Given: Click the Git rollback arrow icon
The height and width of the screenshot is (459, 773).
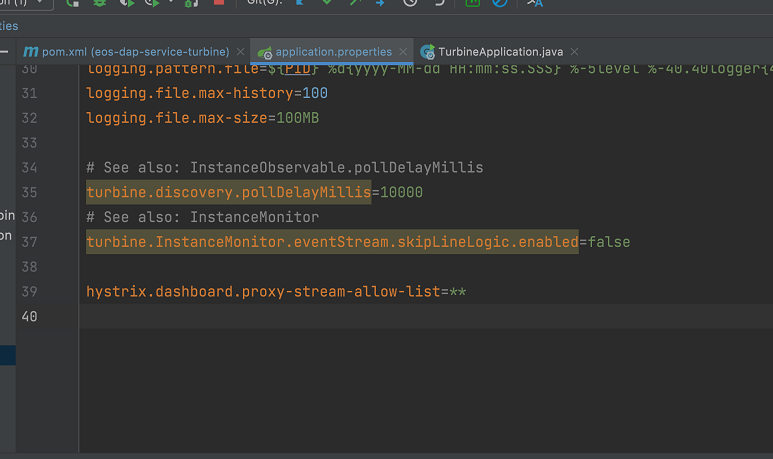Looking at the screenshot, I should click(438, 3).
